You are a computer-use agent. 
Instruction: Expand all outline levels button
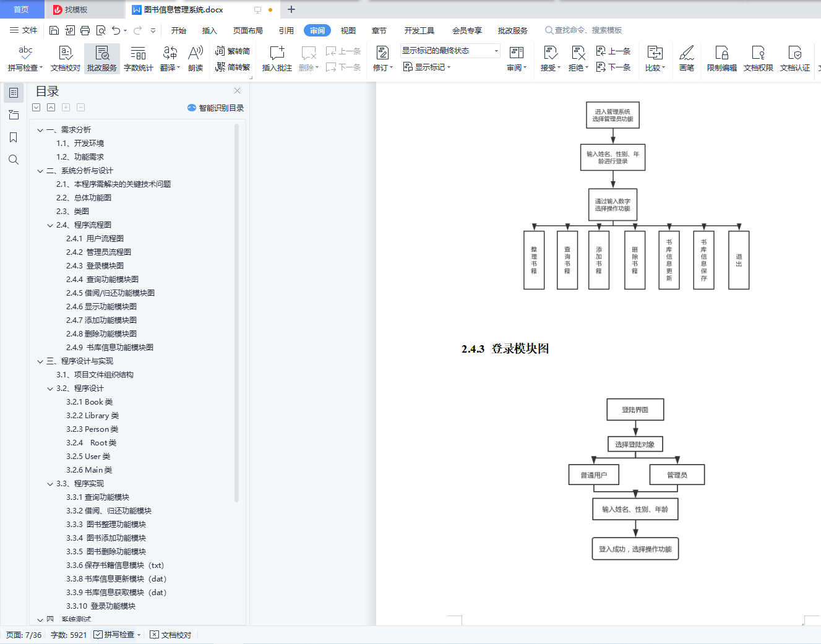37,108
